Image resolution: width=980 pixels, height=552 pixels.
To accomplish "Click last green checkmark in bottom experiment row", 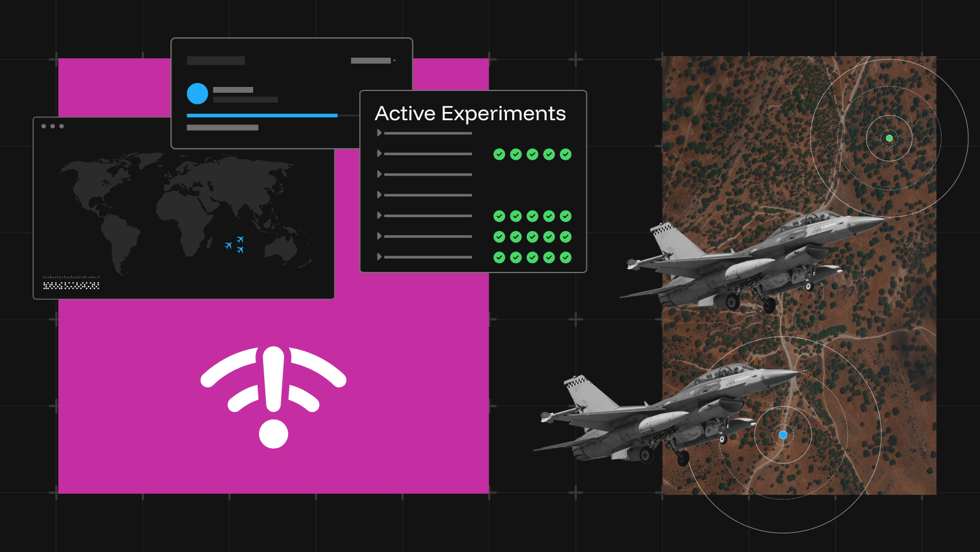I will pos(566,257).
